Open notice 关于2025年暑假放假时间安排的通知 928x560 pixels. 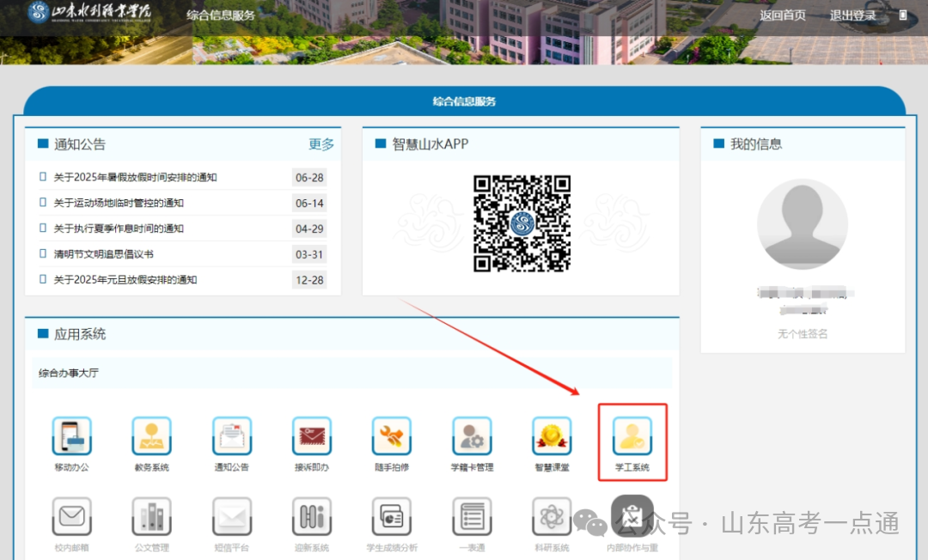(x=135, y=178)
